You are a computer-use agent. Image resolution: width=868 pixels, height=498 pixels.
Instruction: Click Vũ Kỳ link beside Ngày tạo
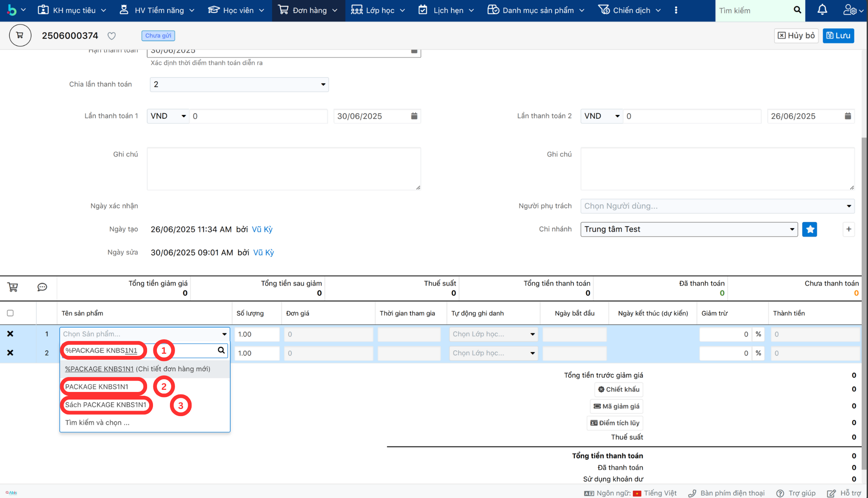(262, 229)
